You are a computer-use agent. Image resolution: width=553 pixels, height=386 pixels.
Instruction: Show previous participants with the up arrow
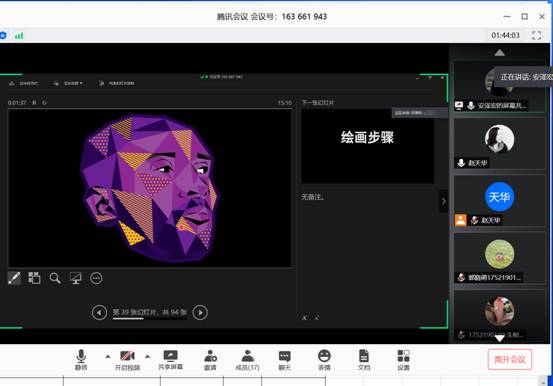tap(499, 53)
